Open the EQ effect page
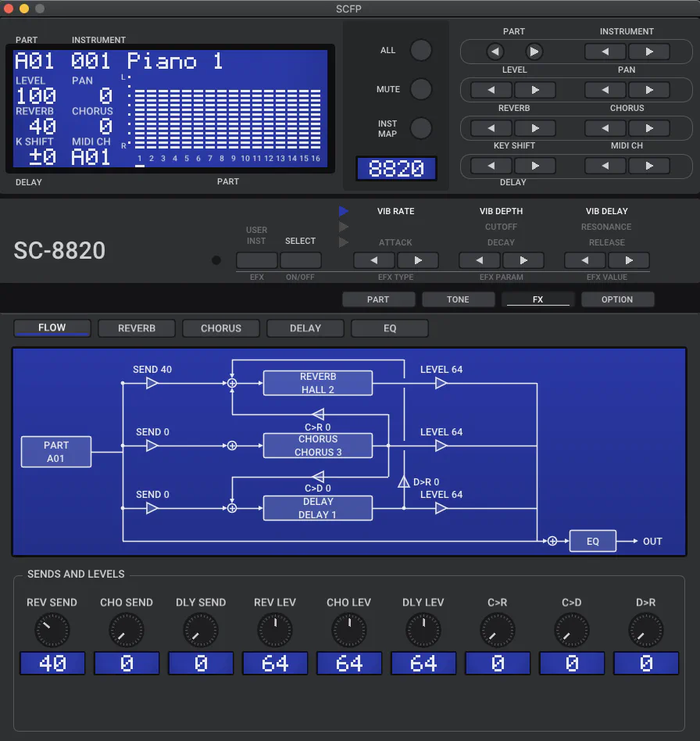Viewport: 700px width, 741px height. click(x=390, y=328)
